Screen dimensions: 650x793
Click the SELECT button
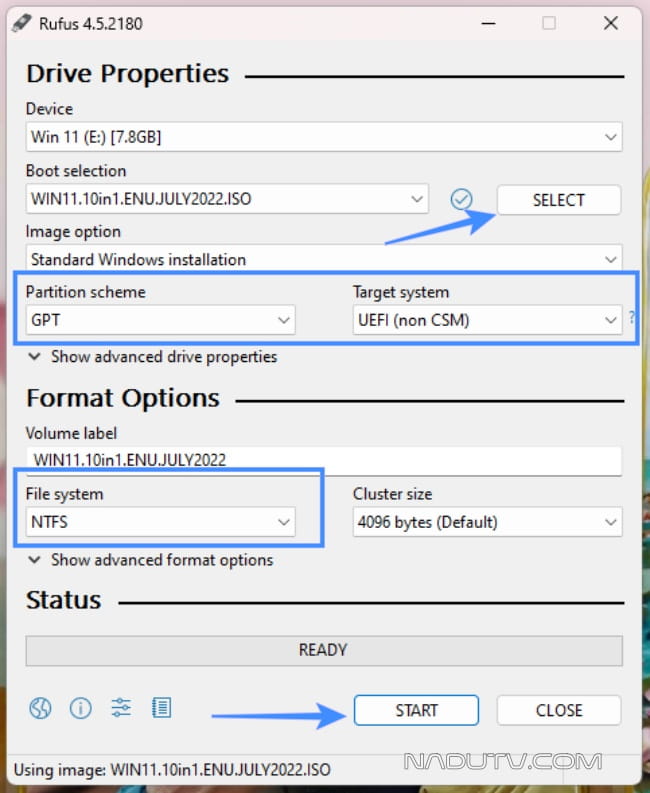(559, 200)
